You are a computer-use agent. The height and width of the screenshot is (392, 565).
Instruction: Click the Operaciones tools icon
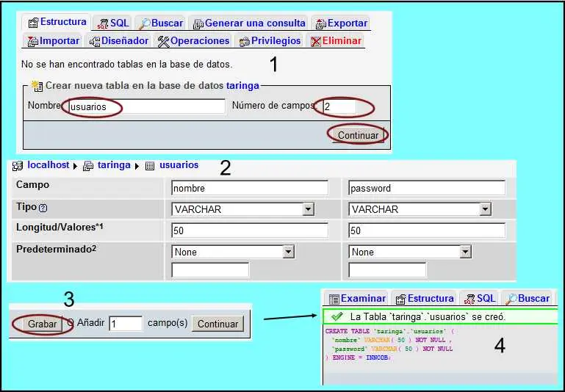pos(163,42)
